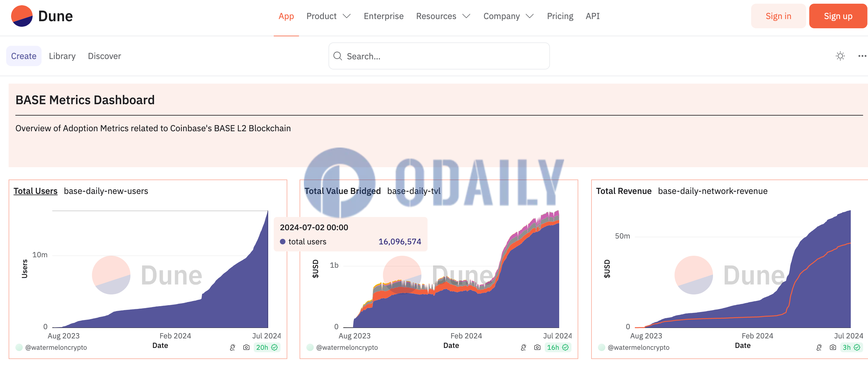The height and width of the screenshot is (367, 868).
Task: Expand the Product dropdown menu
Action: tap(328, 15)
